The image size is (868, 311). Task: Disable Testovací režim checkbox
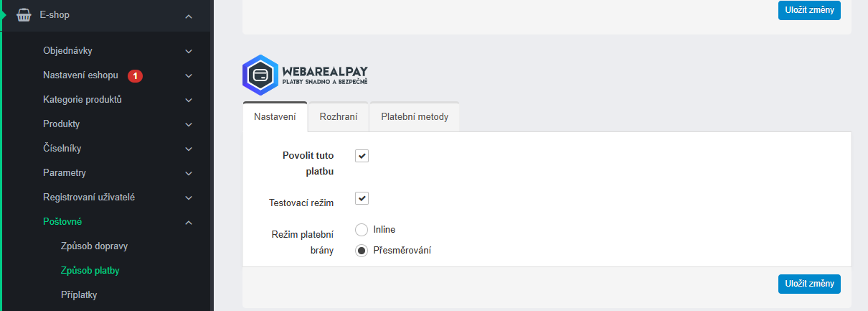(362, 198)
